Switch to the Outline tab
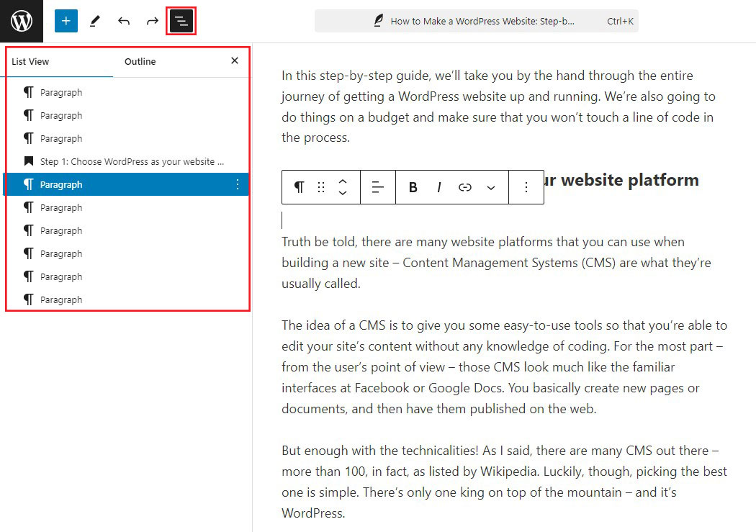 pyautogui.click(x=140, y=62)
